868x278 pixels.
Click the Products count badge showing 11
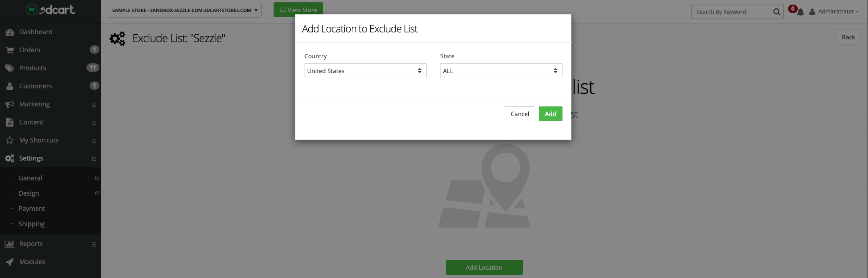(93, 68)
